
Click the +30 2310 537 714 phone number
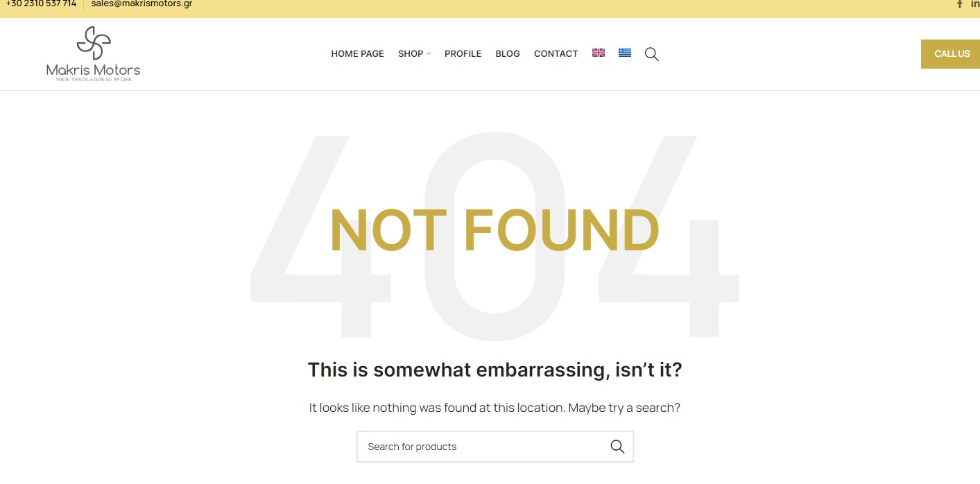pos(41,4)
